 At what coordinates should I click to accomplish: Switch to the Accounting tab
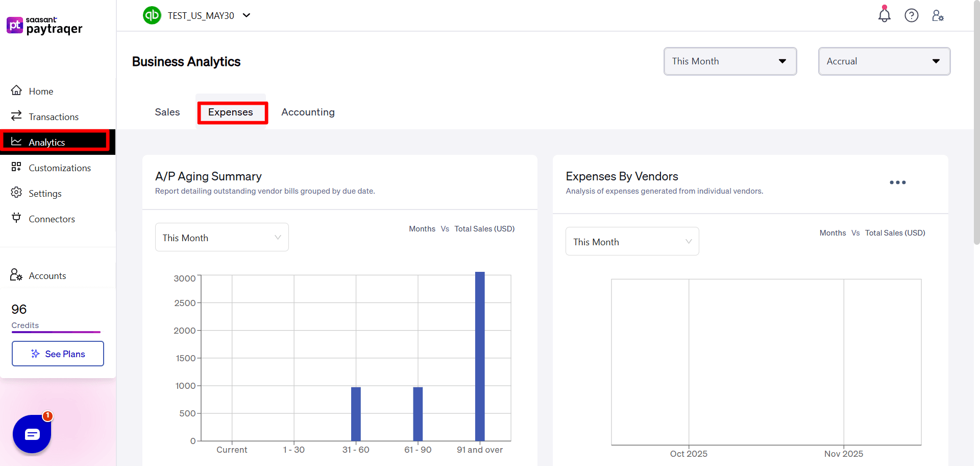point(308,112)
